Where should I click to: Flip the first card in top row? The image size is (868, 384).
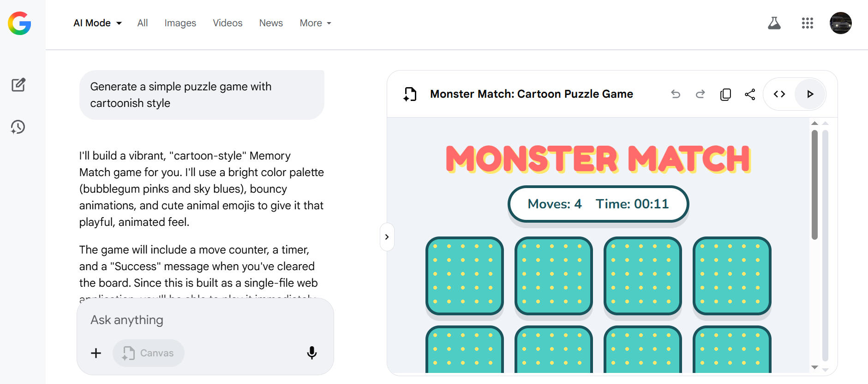pos(464,276)
